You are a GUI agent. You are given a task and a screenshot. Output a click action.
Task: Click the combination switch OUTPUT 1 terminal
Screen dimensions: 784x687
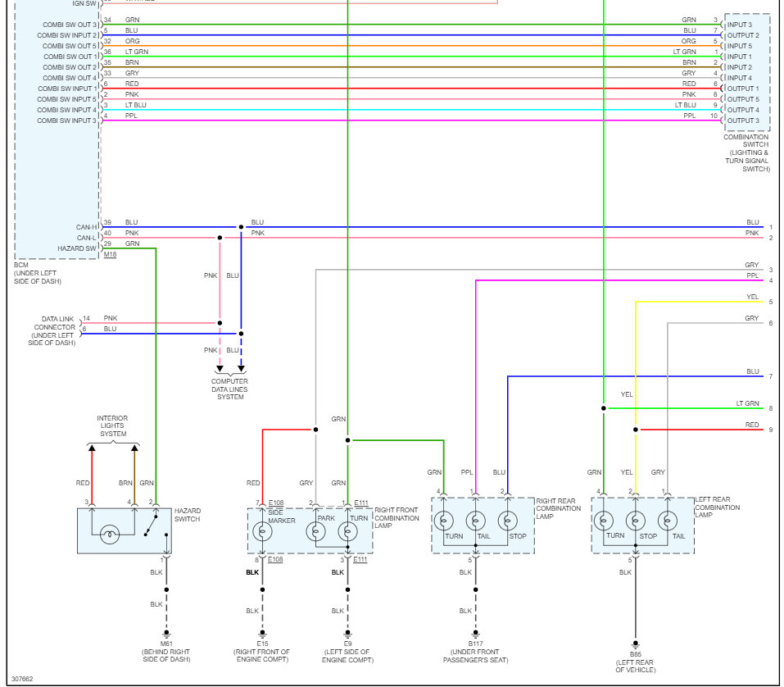click(743, 89)
